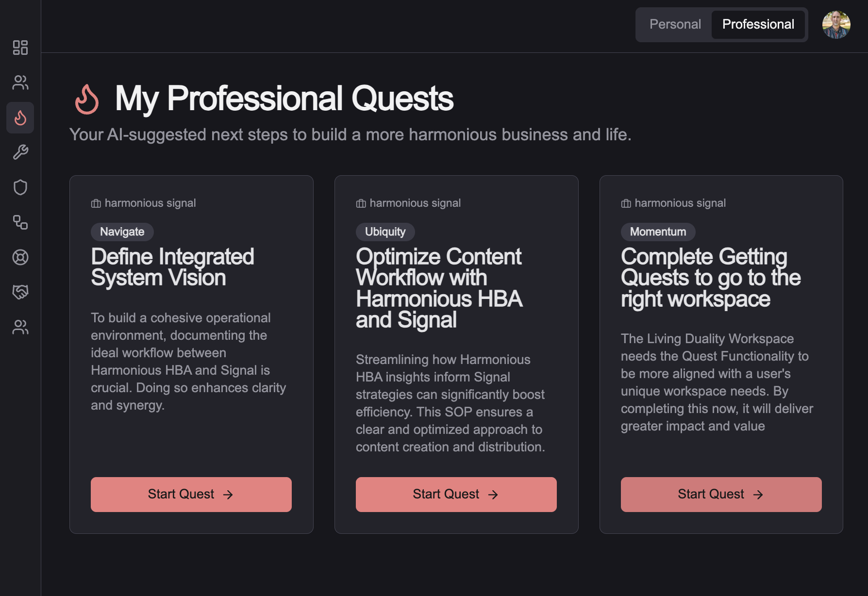Open the lifebuoy help icon in sidebar
The width and height of the screenshot is (868, 596).
tap(20, 258)
